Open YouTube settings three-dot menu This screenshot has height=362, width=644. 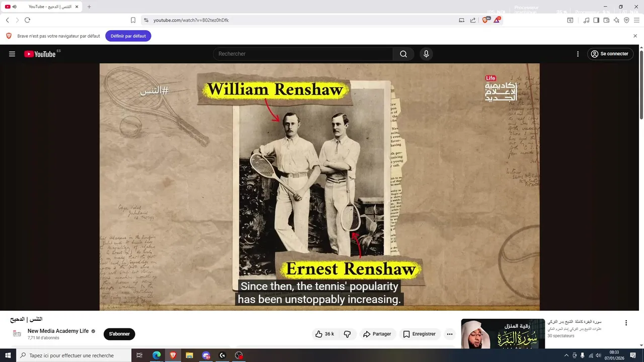tap(578, 54)
